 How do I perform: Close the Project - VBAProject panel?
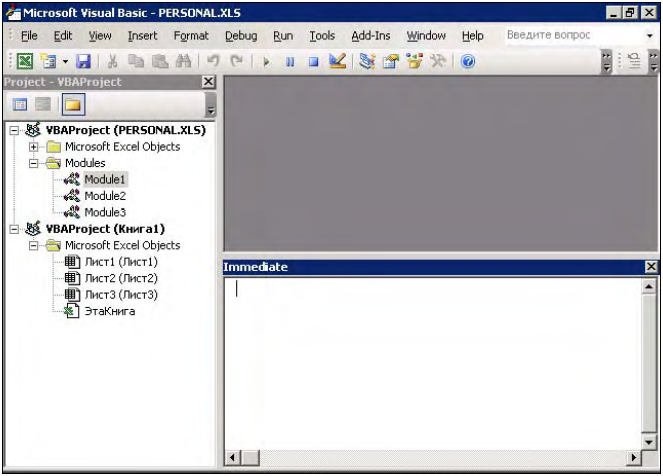208,82
